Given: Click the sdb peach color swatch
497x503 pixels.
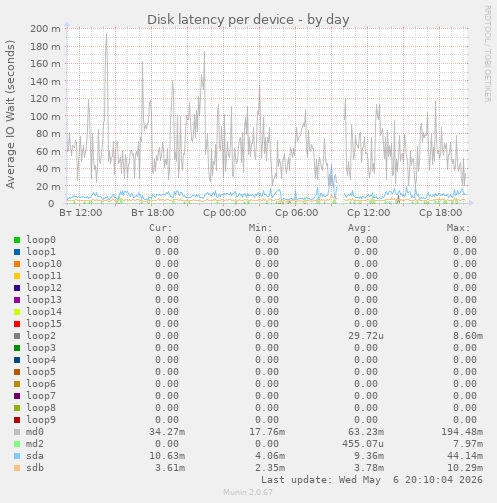Looking at the screenshot, I should (17, 468).
